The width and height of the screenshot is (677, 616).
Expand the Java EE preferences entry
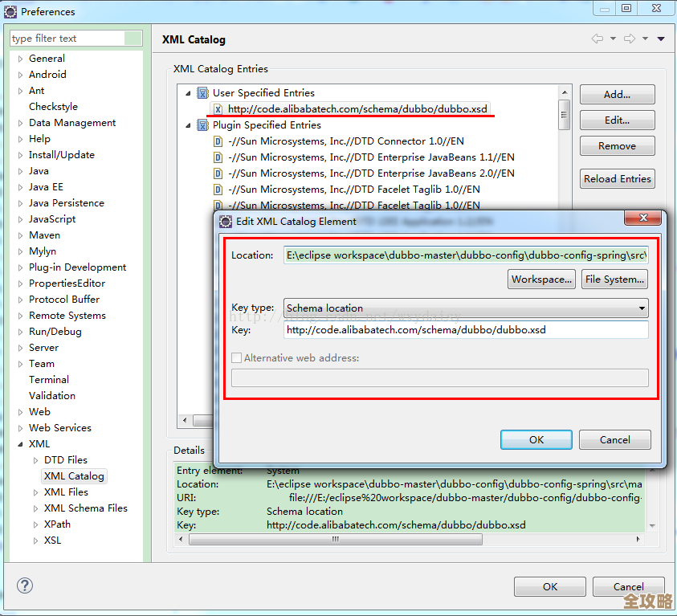click(19, 186)
